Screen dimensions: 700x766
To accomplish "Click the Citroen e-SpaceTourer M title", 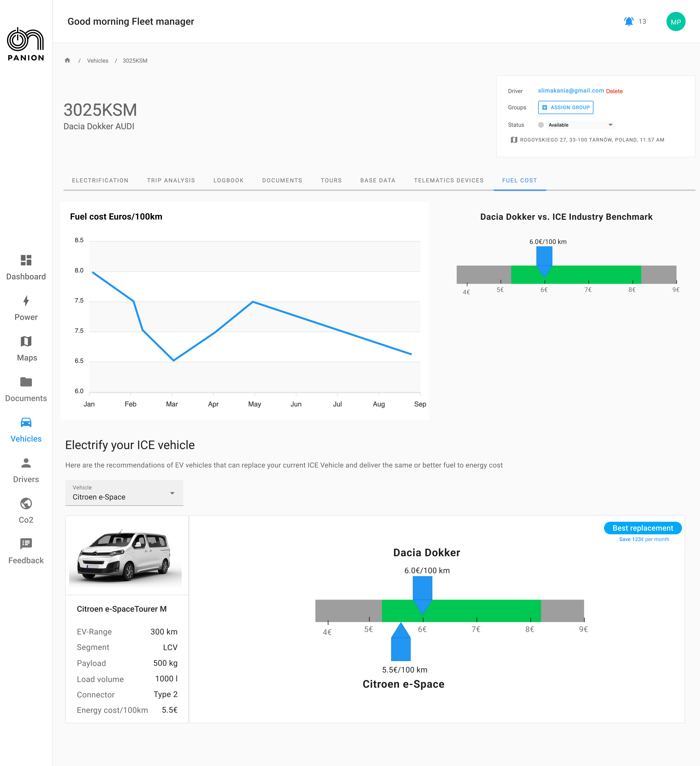I will click(x=122, y=609).
